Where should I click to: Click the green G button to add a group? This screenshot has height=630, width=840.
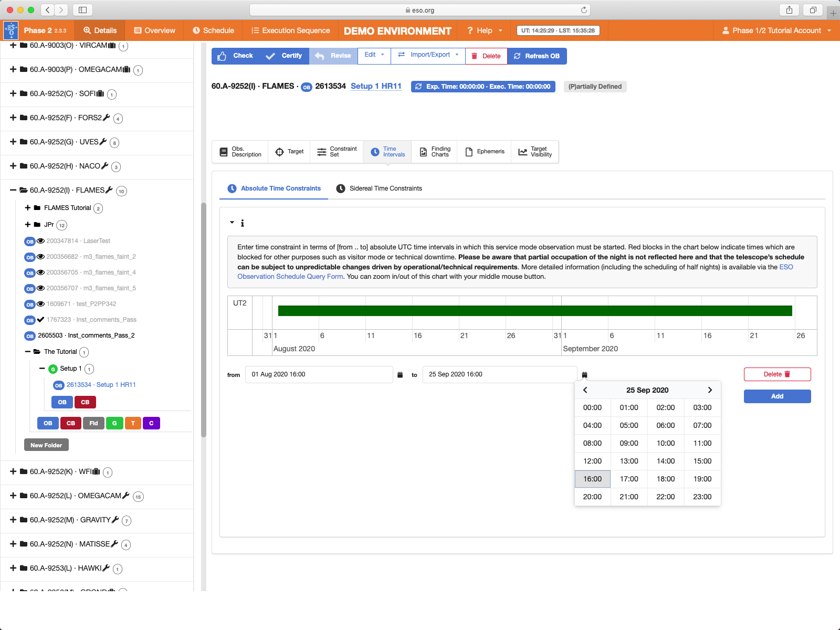coord(114,423)
